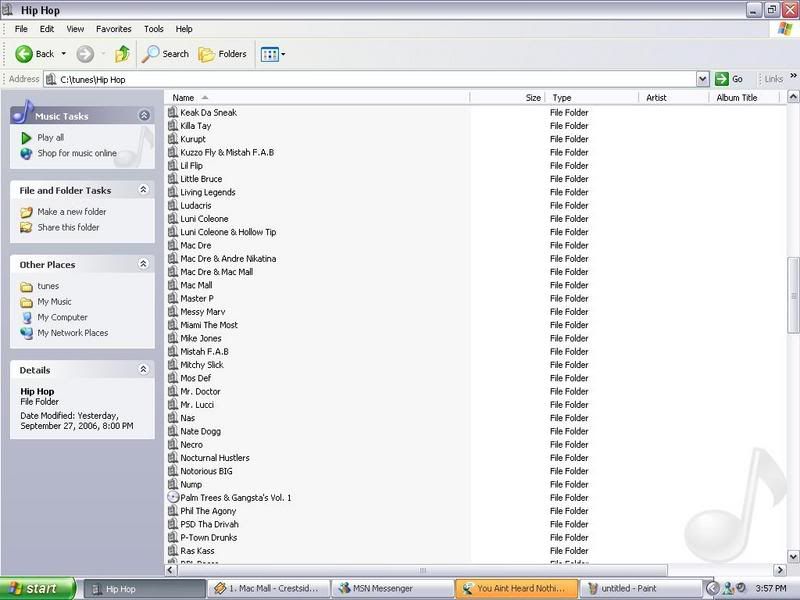Toggle the Folders pane icon
Viewport: 800px width, 600px height.
[x=206, y=54]
